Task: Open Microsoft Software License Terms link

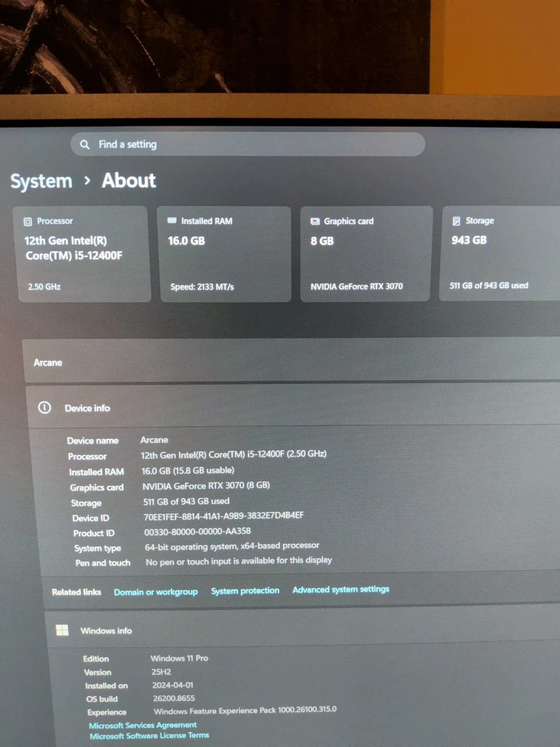Action: tap(149, 736)
